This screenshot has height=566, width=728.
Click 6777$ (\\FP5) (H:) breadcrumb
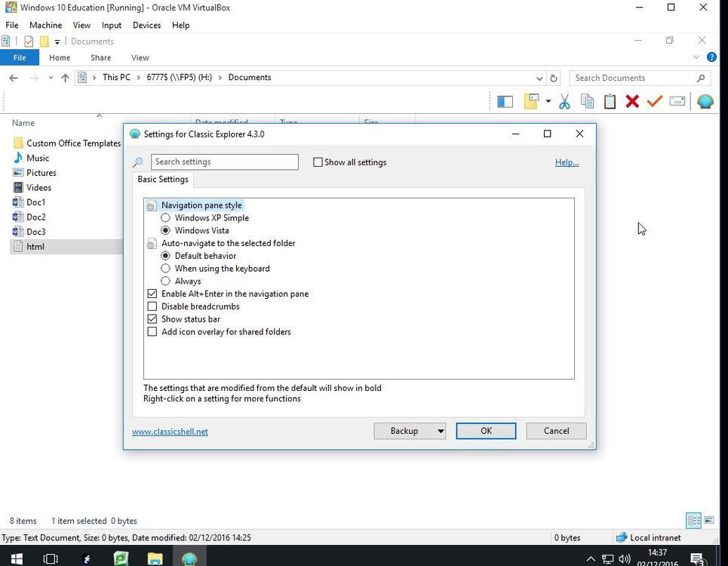[x=180, y=77]
